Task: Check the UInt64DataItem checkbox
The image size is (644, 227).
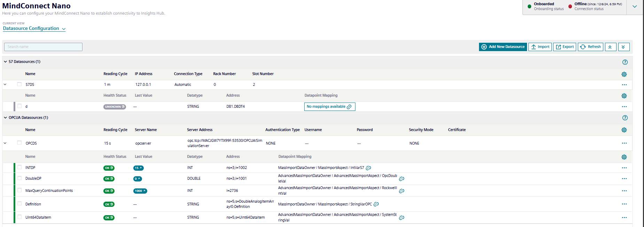Action: 19,217
